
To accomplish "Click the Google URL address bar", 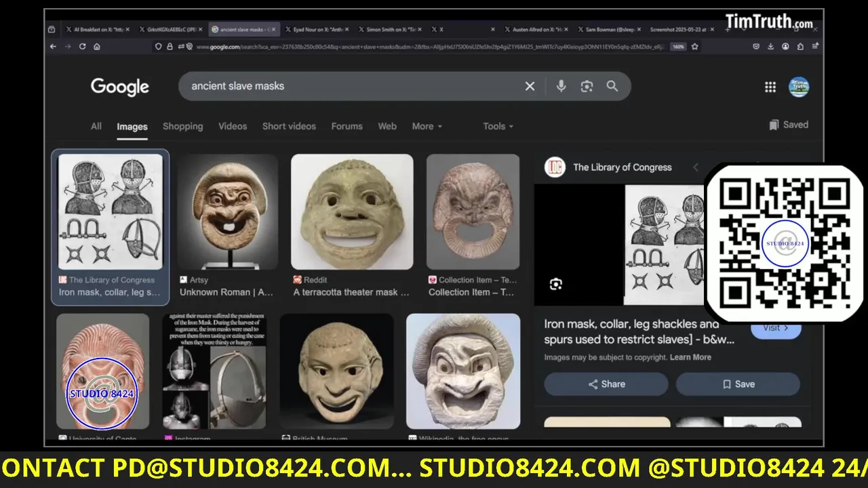I will click(430, 47).
